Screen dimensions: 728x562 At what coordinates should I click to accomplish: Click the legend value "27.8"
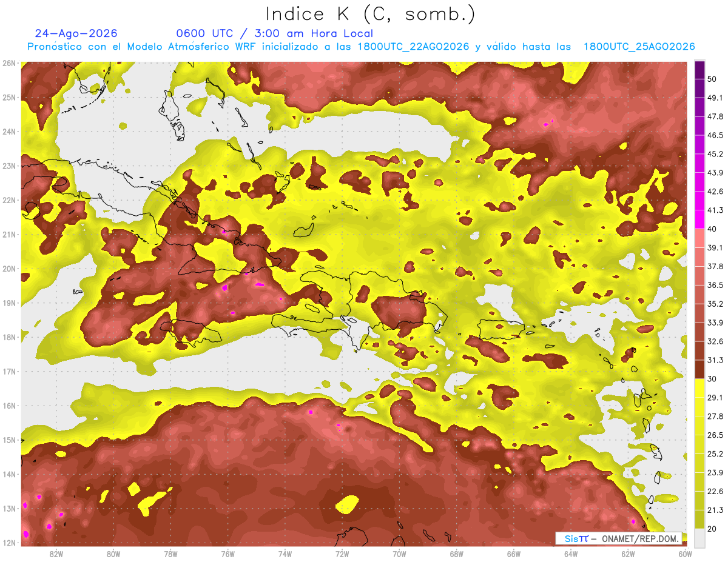click(x=715, y=416)
